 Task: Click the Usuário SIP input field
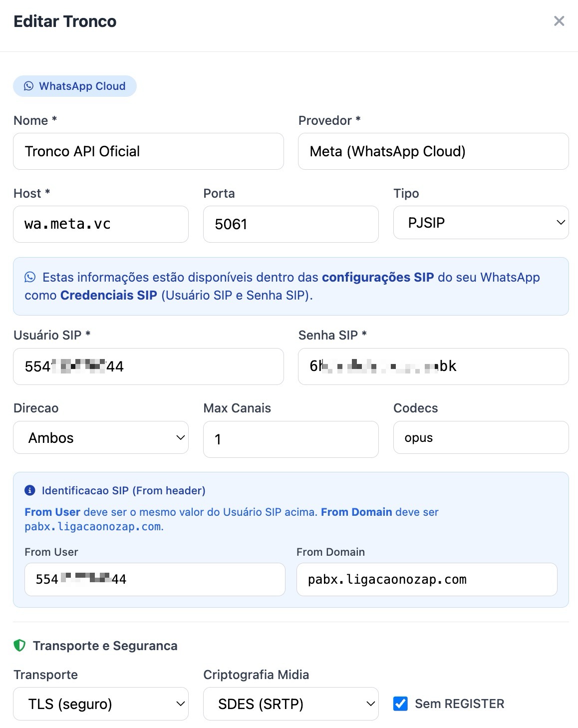coord(148,366)
